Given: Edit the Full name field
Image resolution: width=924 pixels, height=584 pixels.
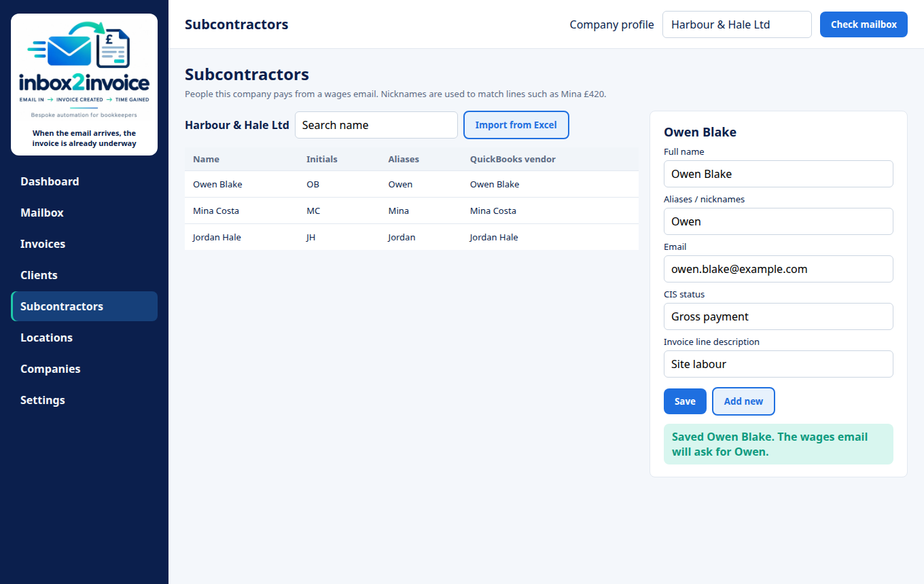Looking at the screenshot, I should [779, 174].
